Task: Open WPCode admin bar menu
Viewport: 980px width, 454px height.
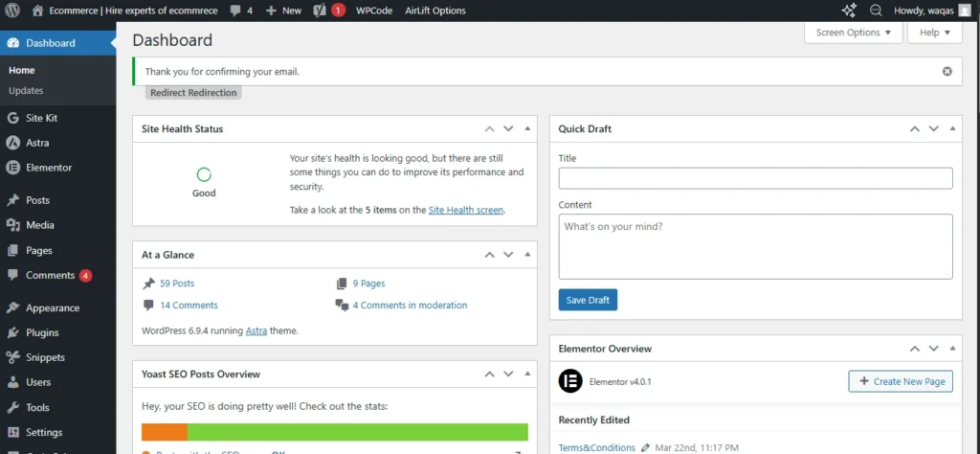Action: point(374,11)
